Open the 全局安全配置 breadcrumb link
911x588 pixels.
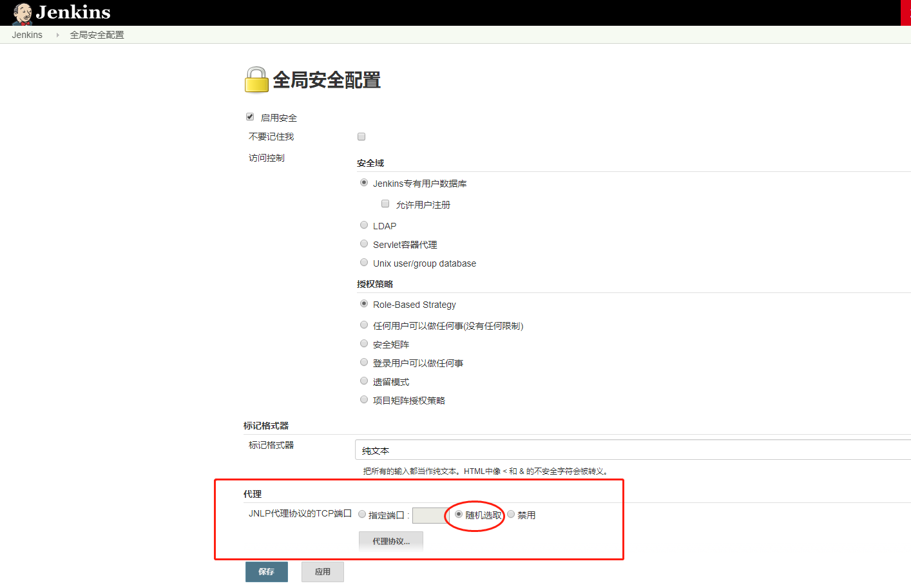[97, 35]
